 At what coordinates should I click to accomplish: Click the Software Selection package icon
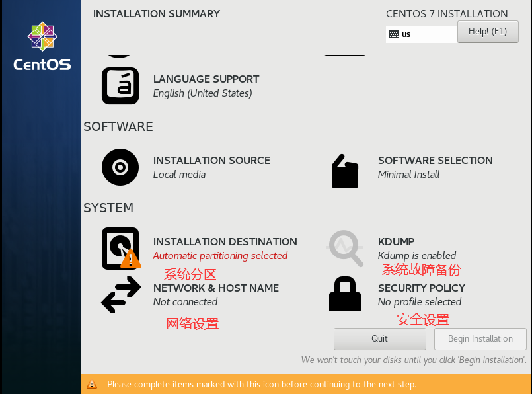click(x=345, y=171)
